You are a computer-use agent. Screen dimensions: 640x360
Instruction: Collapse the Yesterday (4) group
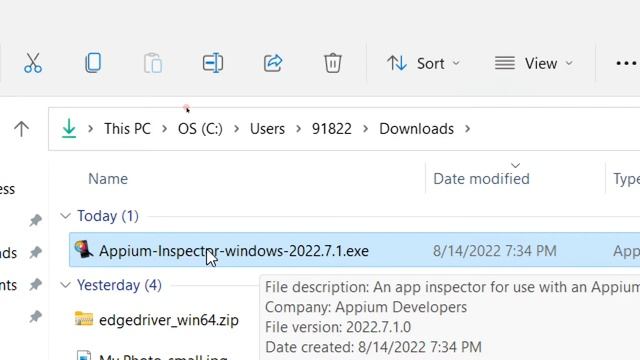tap(65, 285)
